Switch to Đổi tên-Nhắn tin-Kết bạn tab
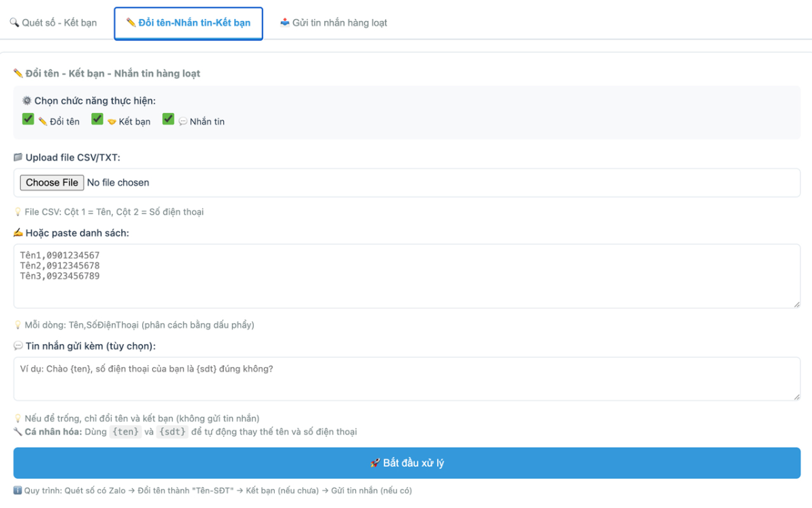Viewport: 812px width, 508px height. [188, 23]
